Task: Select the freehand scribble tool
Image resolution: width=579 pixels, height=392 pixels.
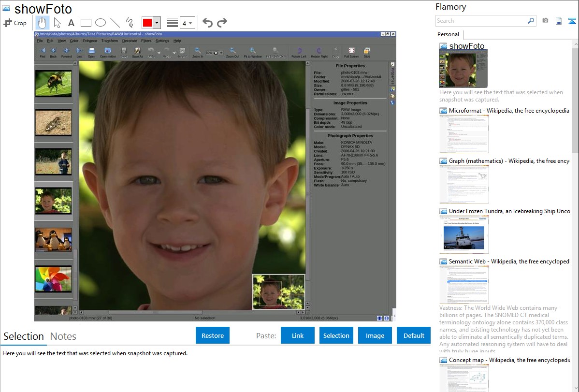Action: tap(130, 23)
